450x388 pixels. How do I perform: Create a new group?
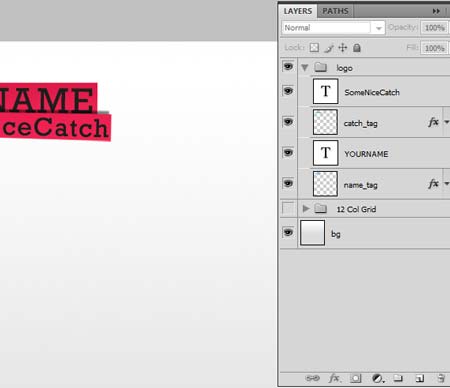point(398,378)
